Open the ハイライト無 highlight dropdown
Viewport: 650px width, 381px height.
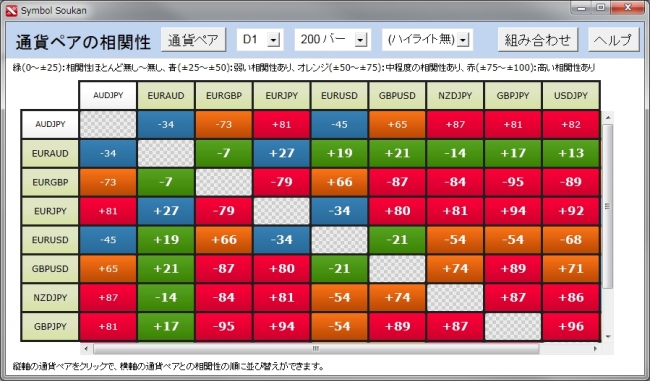pyautogui.click(x=463, y=40)
